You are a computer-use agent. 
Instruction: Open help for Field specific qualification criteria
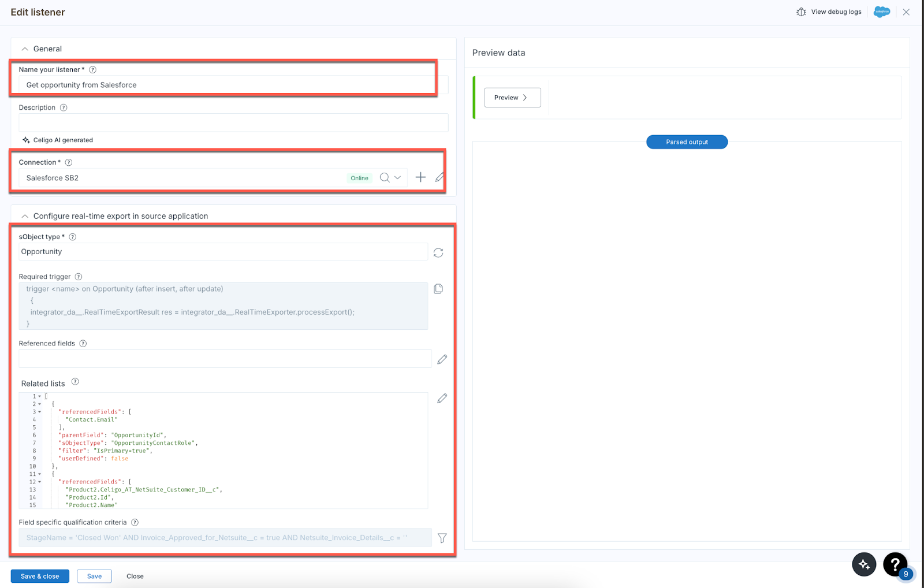tap(135, 522)
